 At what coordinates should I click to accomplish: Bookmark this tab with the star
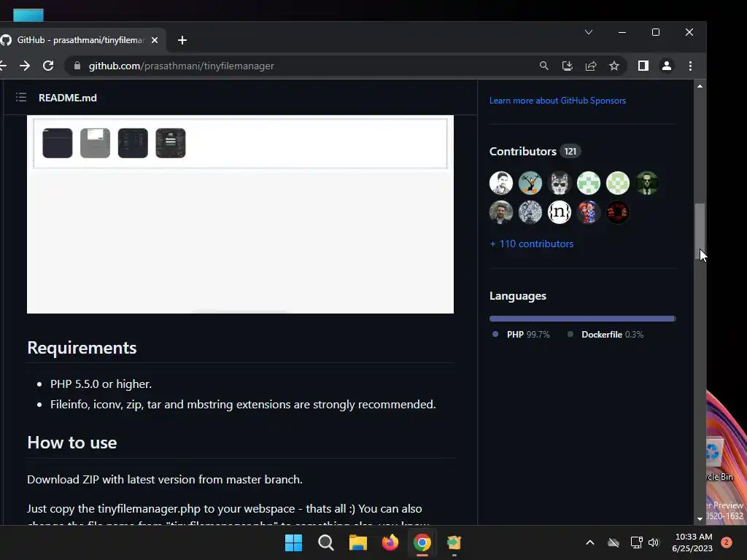[614, 66]
